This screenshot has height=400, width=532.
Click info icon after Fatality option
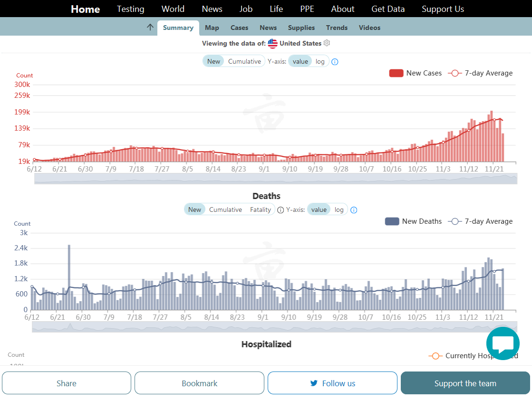tap(281, 210)
